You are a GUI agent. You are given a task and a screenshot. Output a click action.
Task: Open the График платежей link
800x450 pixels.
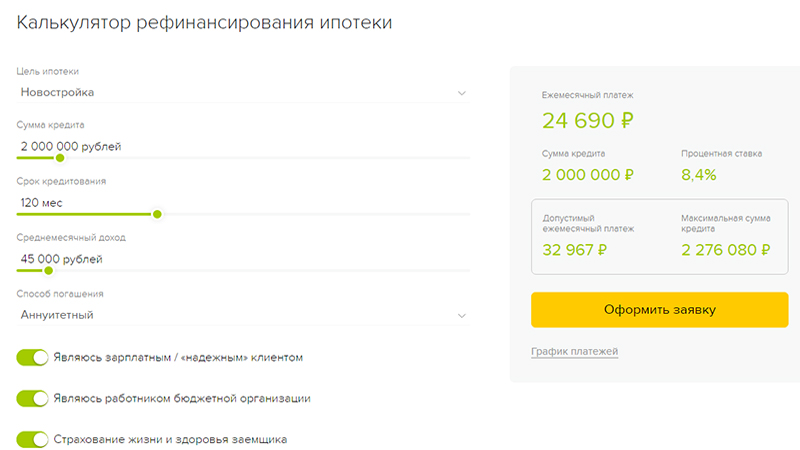coord(574,352)
